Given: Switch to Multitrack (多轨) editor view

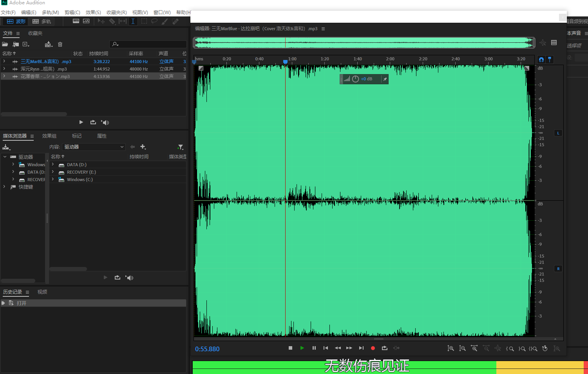Looking at the screenshot, I should (x=42, y=21).
